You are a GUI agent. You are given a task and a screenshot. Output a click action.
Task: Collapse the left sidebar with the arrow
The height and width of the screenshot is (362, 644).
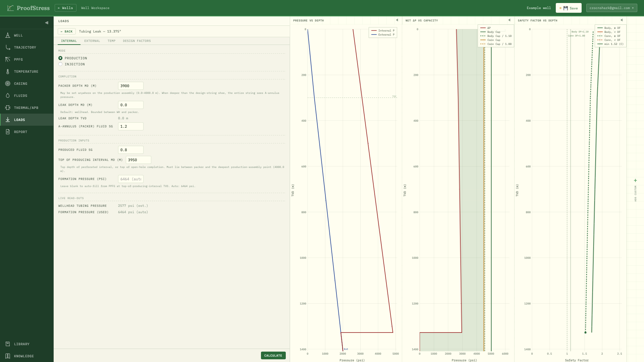pyautogui.click(x=47, y=23)
